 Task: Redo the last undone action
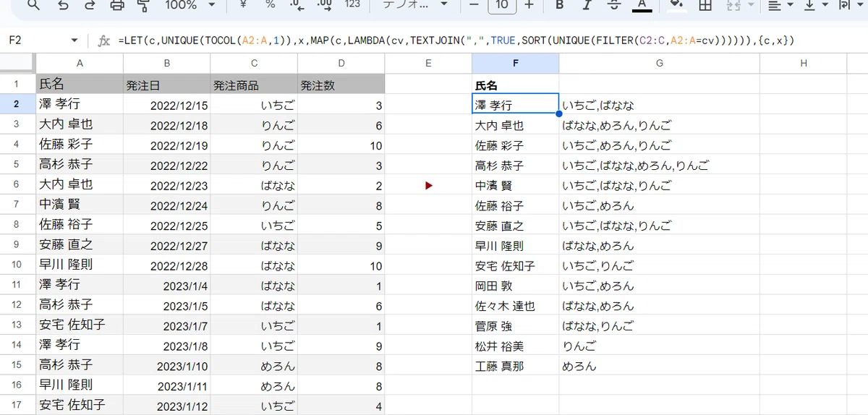89,4
